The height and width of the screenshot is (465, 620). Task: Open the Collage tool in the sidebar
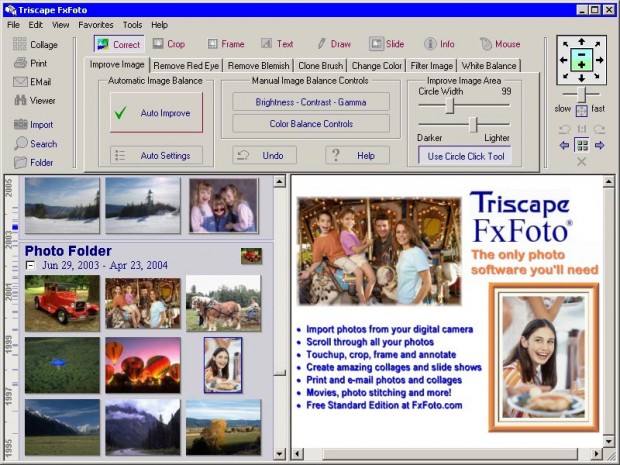tap(36, 44)
